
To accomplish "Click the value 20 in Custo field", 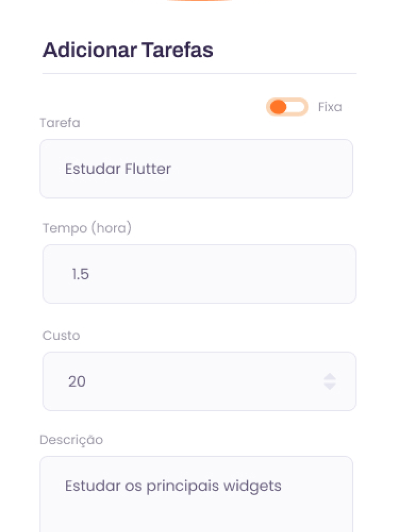I will pyautogui.click(x=77, y=382).
